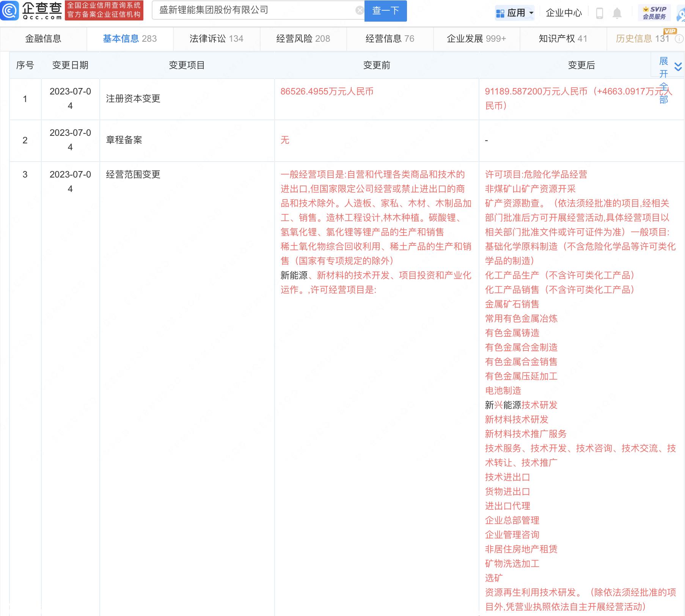
Task: Switch to the 金融信息 tab
Action: 43,39
